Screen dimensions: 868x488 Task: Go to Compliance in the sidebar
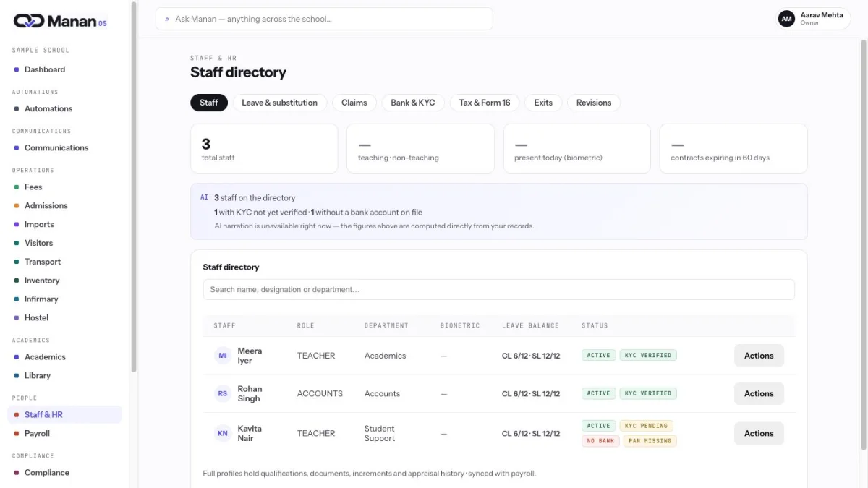[64, 472]
